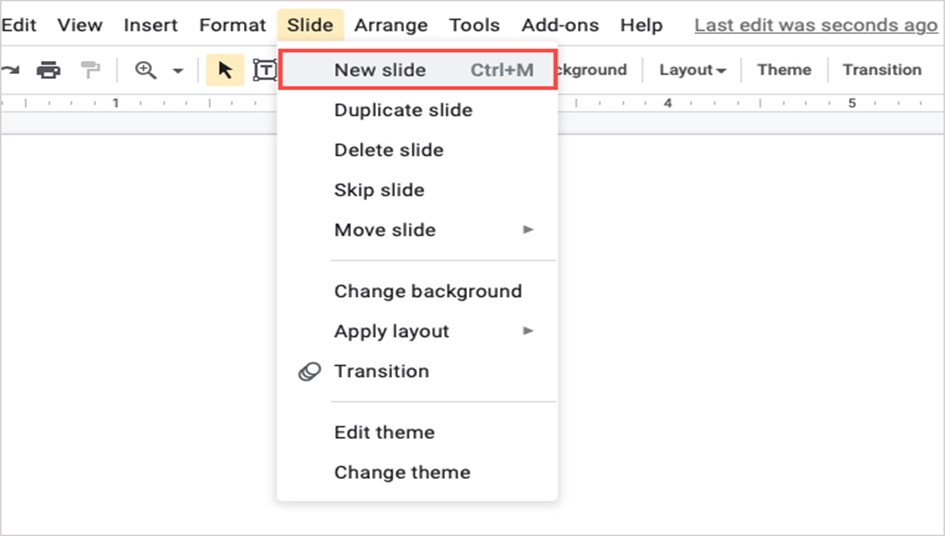945x536 pixels.
Task: Select the paint format roller icon
Action: click(91, 70)
